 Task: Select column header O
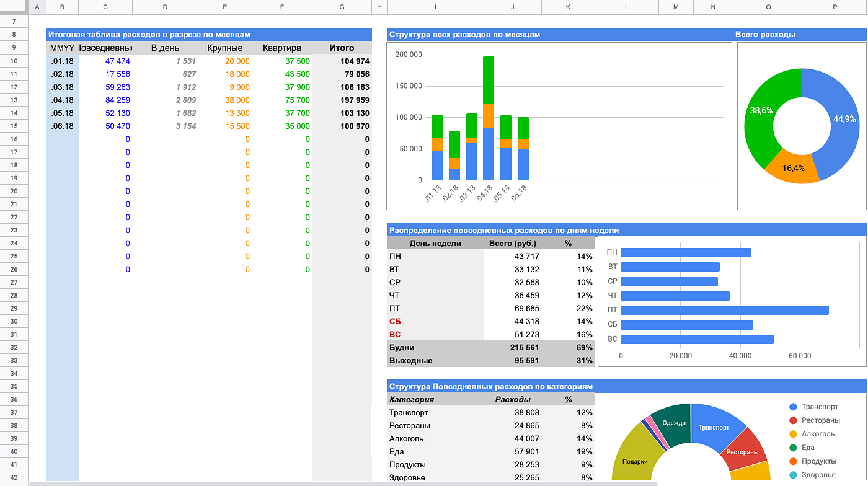pos(769,7)
